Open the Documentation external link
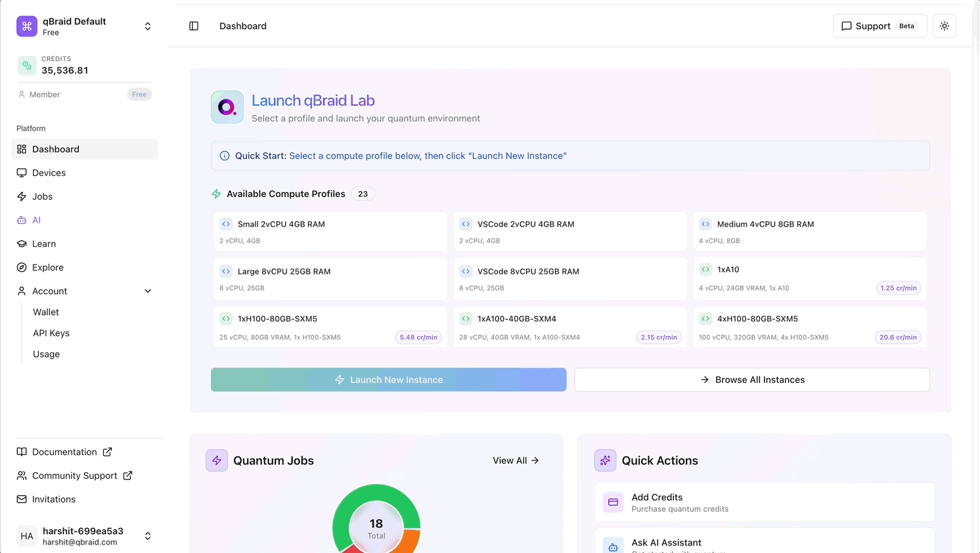The image size is (980, 553). click(x=64, y=452)
